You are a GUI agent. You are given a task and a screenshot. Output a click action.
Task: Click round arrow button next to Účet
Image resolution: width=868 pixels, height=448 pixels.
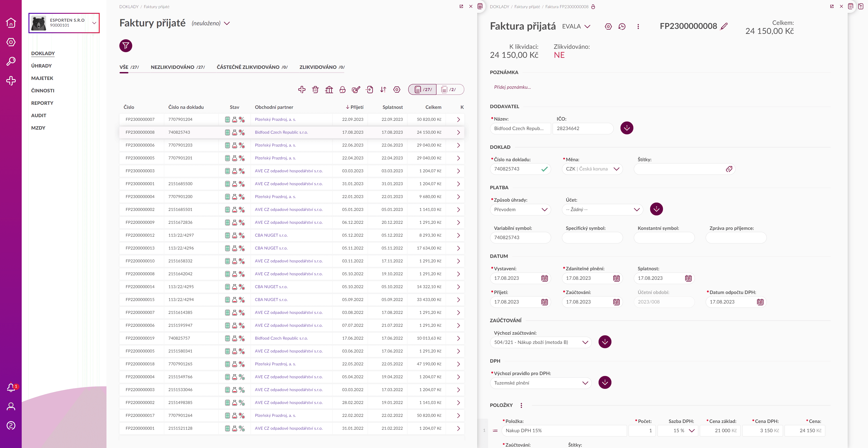[656, 209]
